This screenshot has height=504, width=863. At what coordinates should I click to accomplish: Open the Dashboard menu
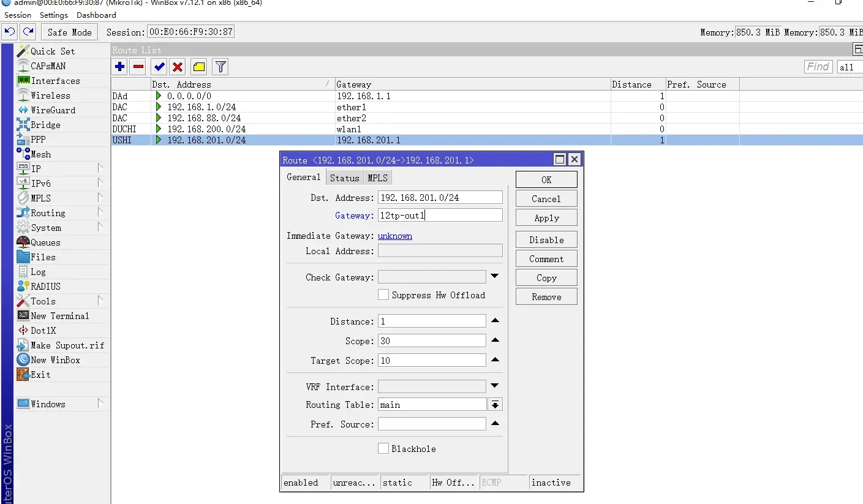coord(96,15)
